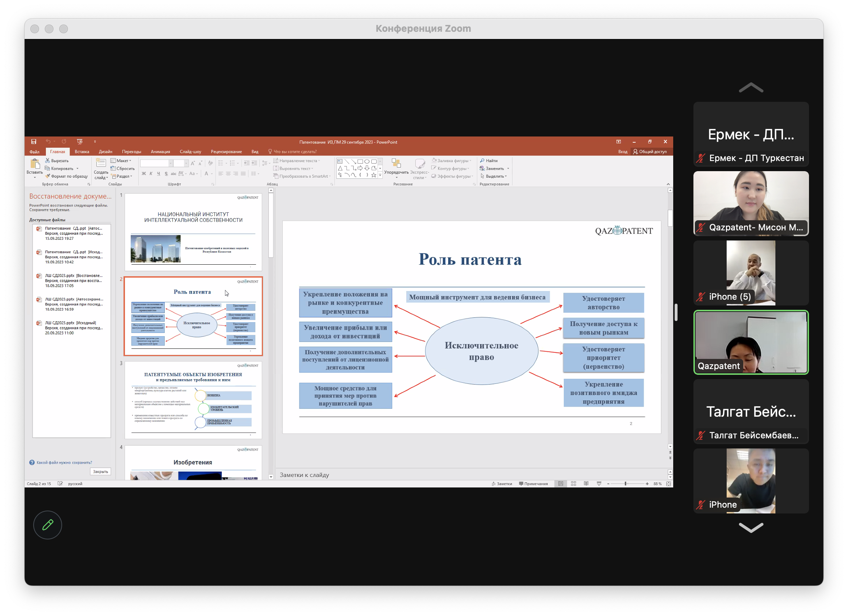Click 'Какой файл нужно сохранить?' help link
Viewport: 848px width, 616px height.
tap(64, 463)
